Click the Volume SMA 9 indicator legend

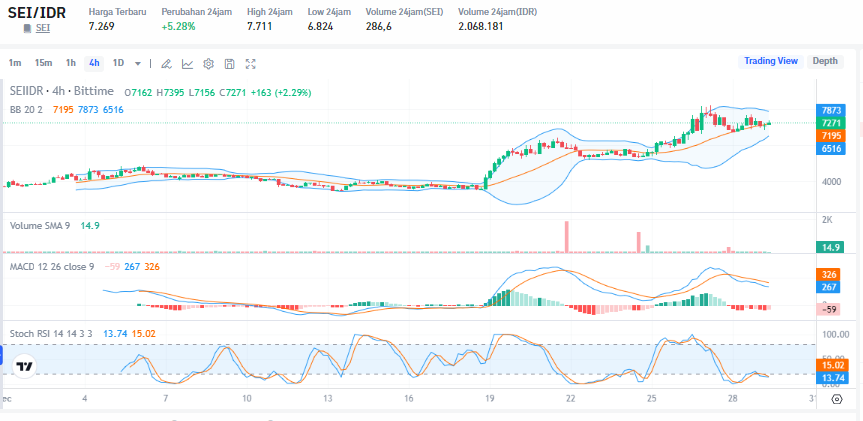click(40, 225)
